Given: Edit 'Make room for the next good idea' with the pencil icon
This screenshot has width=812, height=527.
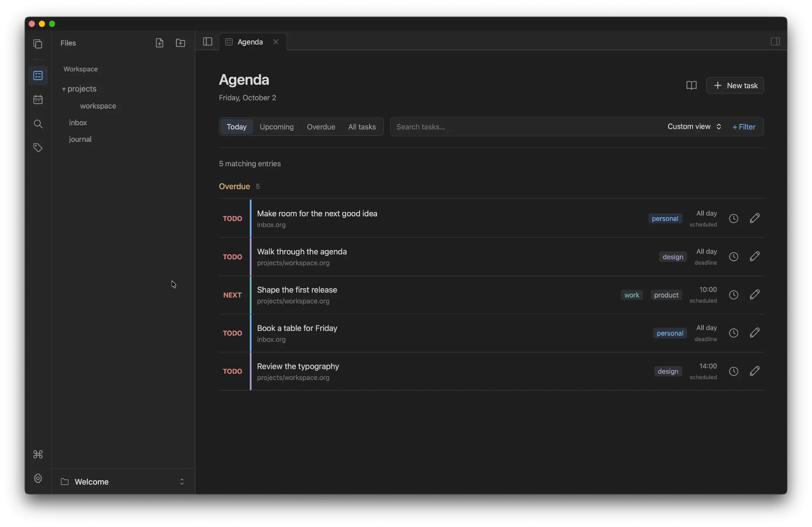Looking at the screenshot, I should point(755,218).
